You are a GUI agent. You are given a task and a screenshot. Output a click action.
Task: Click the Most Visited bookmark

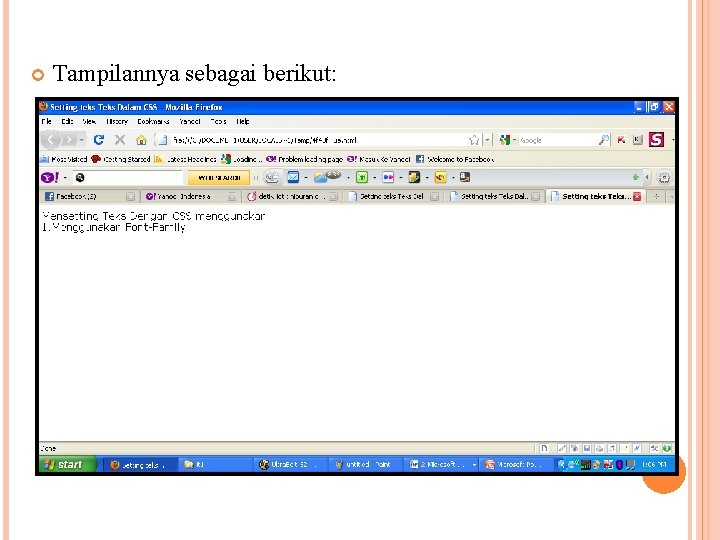(x=64, y=159)
